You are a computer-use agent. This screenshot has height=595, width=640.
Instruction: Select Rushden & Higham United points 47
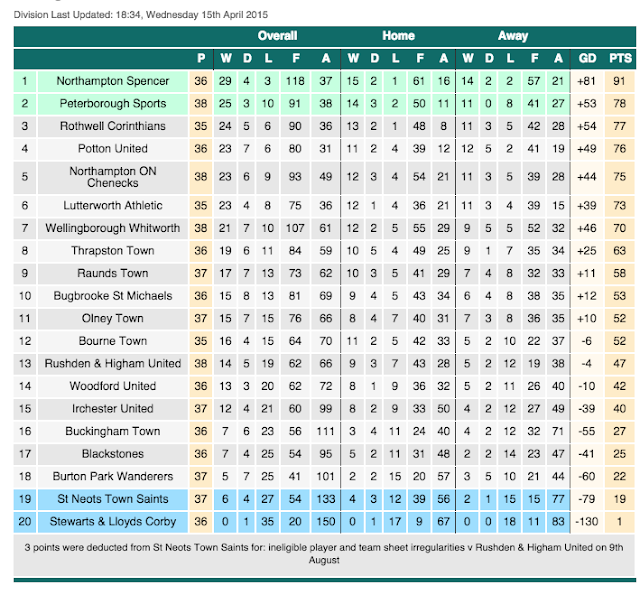click(619, 363)
